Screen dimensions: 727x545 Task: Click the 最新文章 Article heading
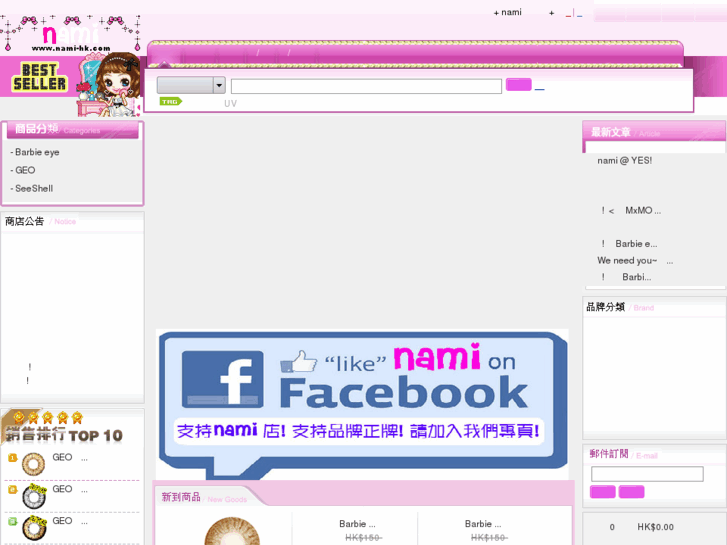point(625,133)
